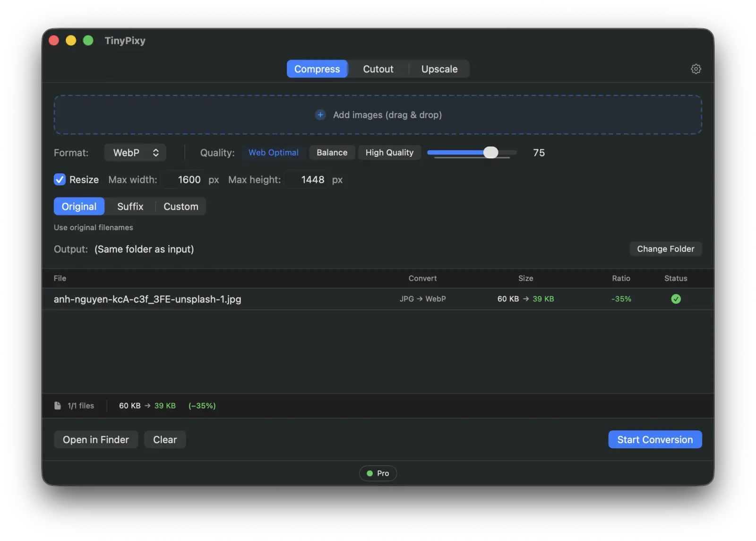Click Open in Finder
This screenshot has height=541, width=756.
96,439
